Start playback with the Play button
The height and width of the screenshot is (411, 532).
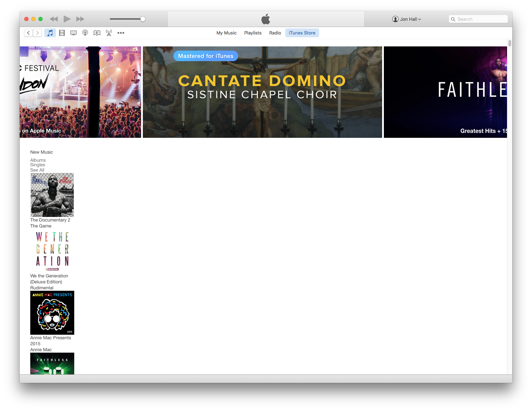click(x=67, y=19)
